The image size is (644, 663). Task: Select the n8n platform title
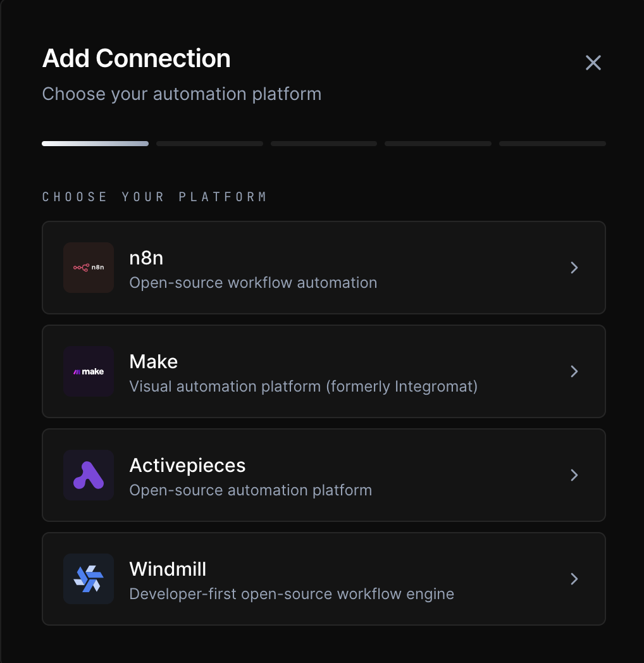(147, 258)
